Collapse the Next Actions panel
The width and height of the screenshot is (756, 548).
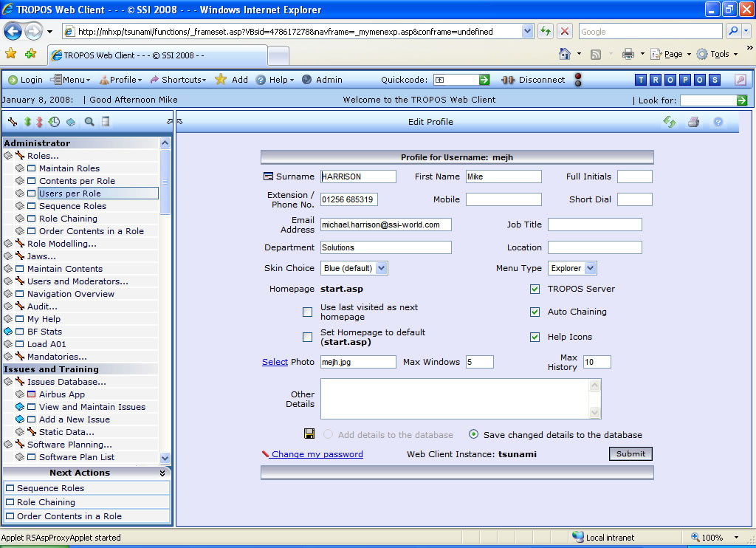point(162,473)
